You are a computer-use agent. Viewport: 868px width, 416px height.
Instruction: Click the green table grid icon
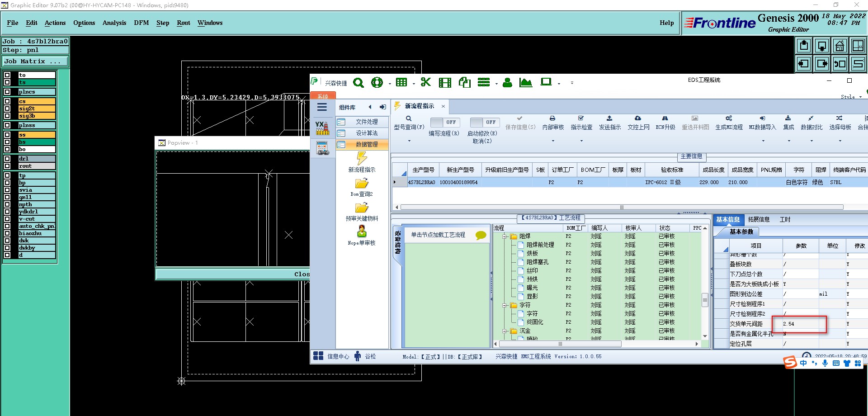tap(401, 82)
